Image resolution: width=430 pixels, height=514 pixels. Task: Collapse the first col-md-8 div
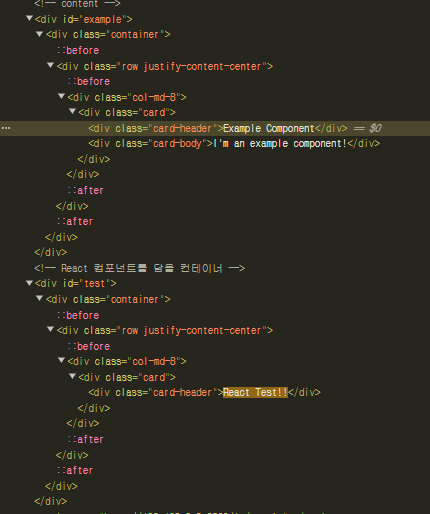pos(61,96)
